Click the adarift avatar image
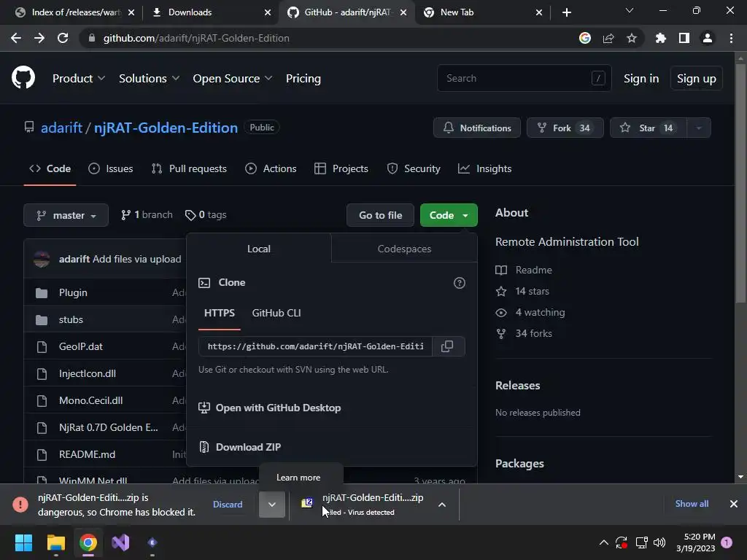The image size is (747, 560). point(42,259)
